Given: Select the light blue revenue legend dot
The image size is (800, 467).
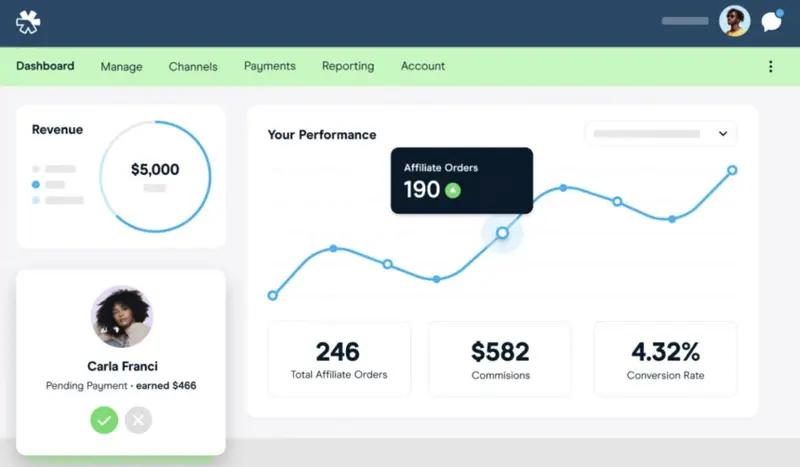Looking at the screenshot, I should (x=37, y=200).
